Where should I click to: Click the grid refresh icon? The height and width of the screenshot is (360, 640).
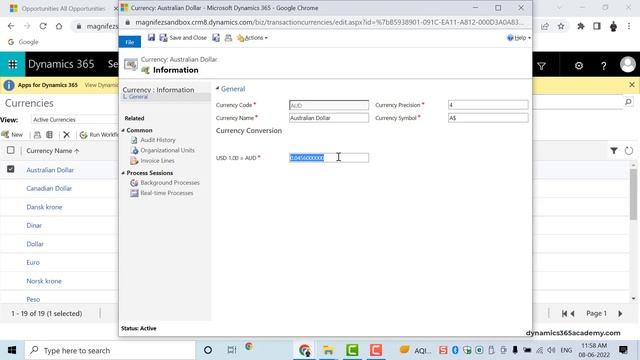(x=629, y=151)
